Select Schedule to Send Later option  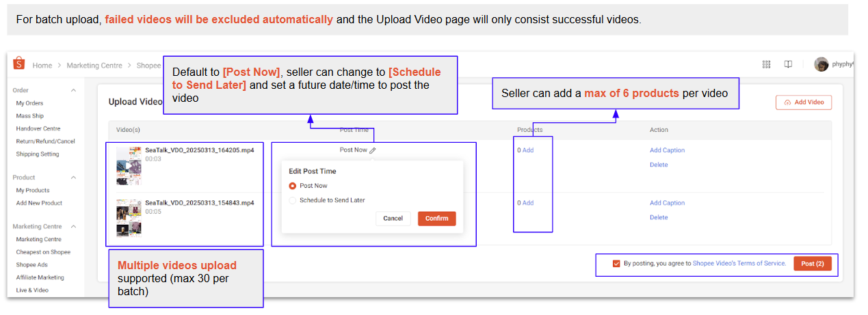click(x=293, y=200)
